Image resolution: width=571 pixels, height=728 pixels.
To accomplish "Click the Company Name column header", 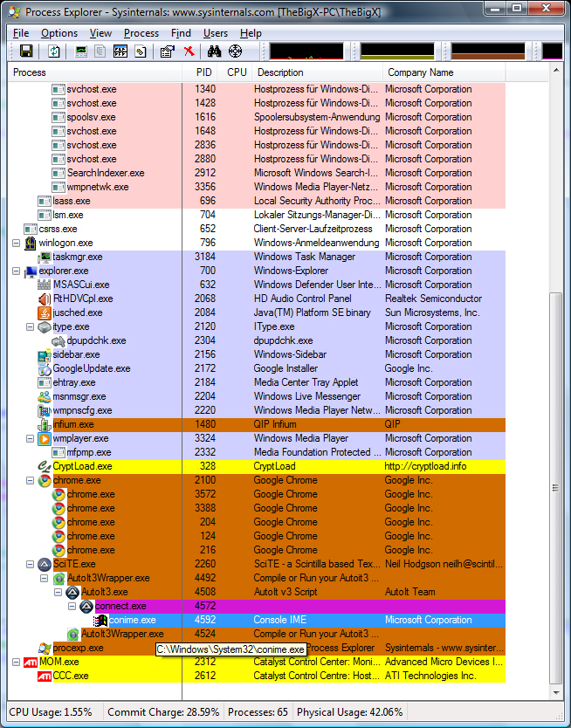I will [x=420, y=72].
